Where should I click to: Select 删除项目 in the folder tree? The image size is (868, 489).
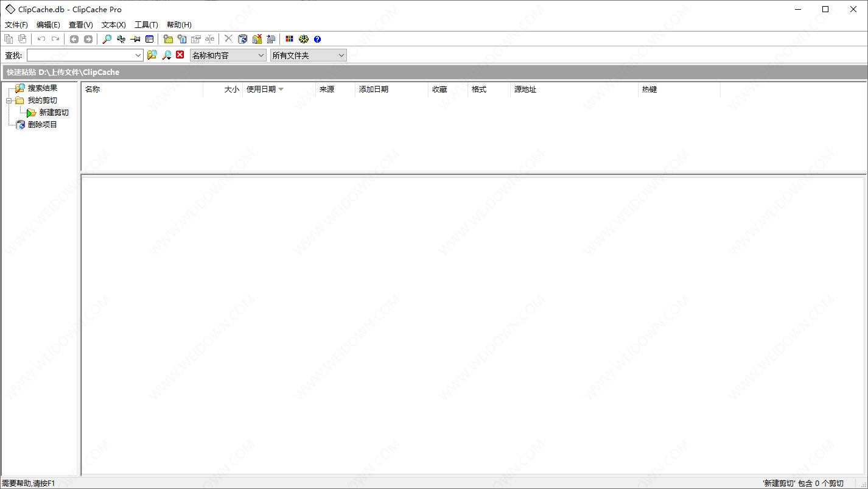coord(43,125)
